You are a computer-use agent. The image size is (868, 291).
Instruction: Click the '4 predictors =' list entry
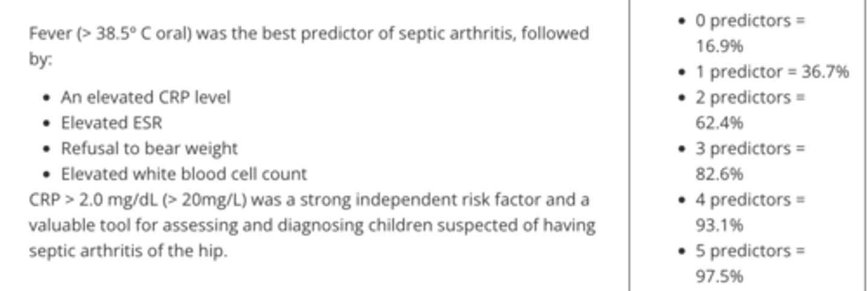click(750, 199)
